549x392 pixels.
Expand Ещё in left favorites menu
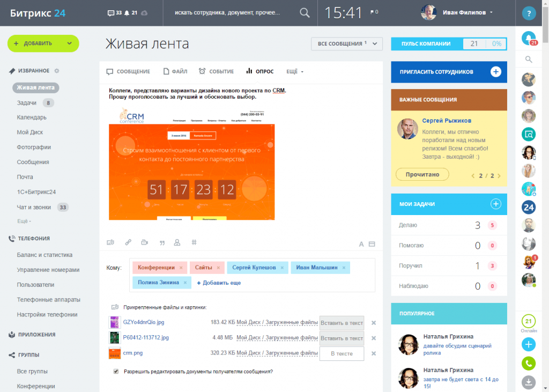[24, 221]
